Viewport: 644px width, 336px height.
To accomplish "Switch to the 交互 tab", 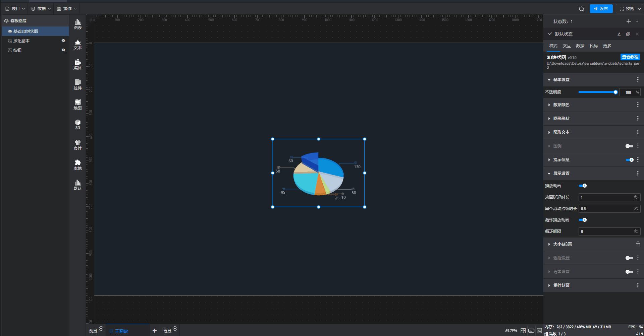I will [x=567, y=46].
